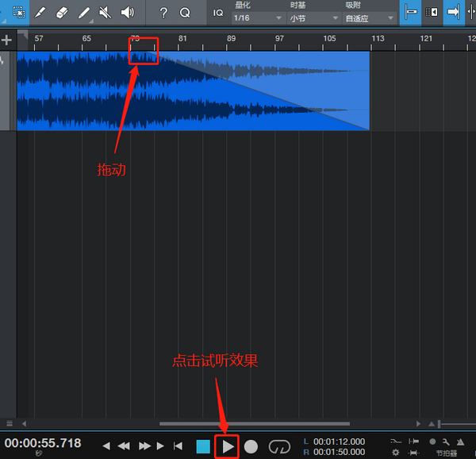Click the fast forward button

[x=144, y=446]
